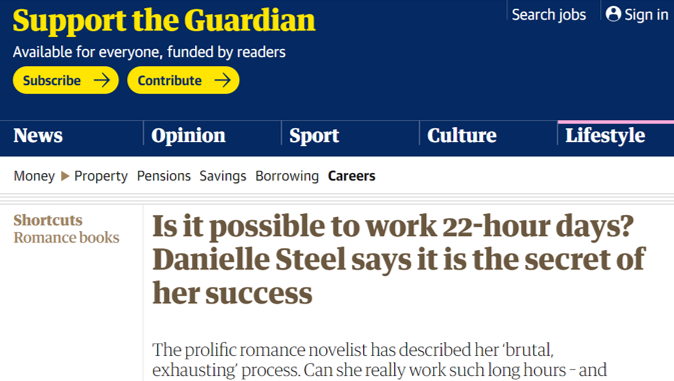Go to Property in the subnav
The image size is (674, 381).
[x=101, y=176]
